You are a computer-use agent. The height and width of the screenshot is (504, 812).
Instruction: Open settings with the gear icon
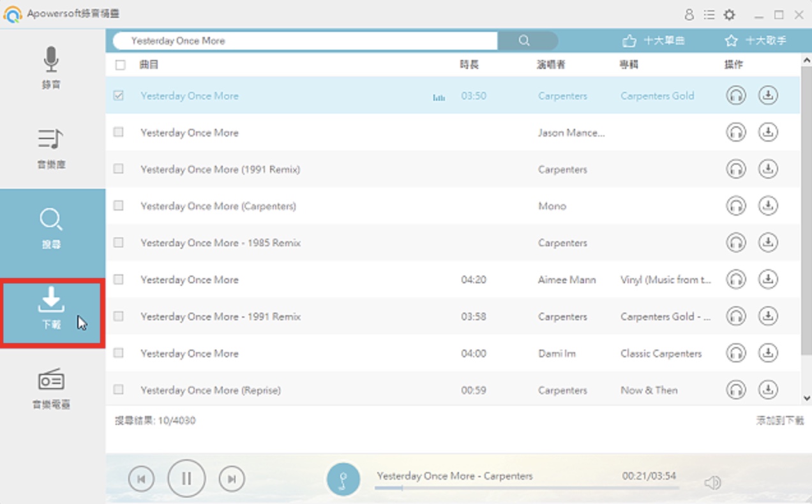tap(729, 15)
